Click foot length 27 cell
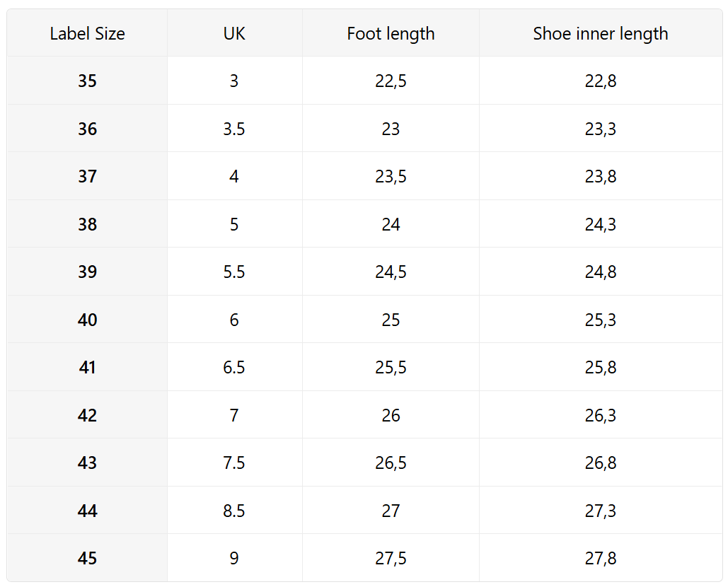The width and height of the screenshot is (728, 587). (x=391, y=511)
